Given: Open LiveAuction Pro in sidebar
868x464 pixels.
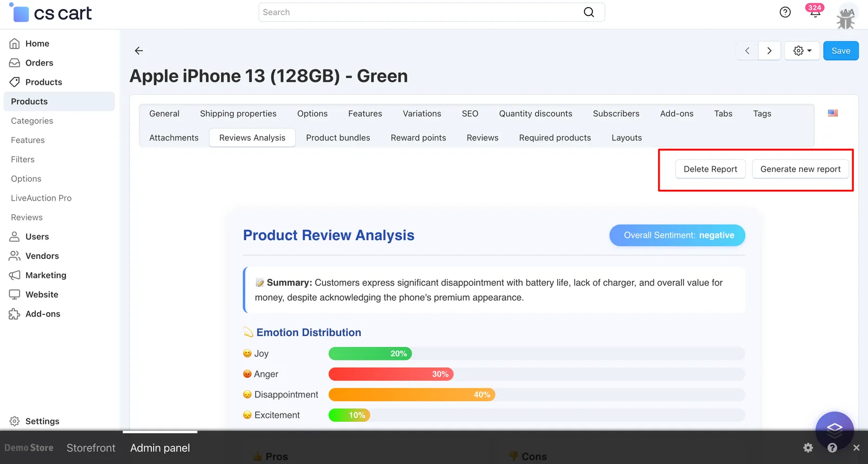Looking at the screenshot, I should click(41, 198).
